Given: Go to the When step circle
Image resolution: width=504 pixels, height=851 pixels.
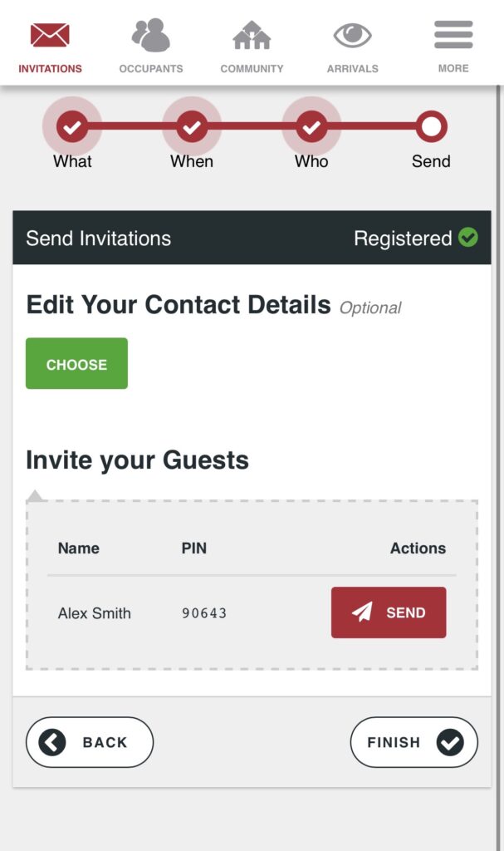Looking at the screenshot, I should (x=192, y=126).
